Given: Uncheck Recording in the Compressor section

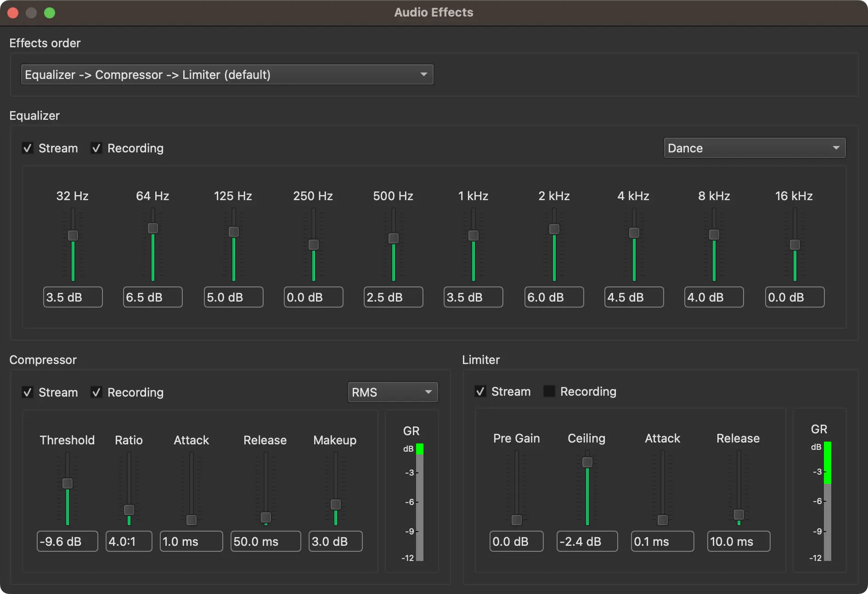Looking at the screenshot, I should [x=96, y=392].
